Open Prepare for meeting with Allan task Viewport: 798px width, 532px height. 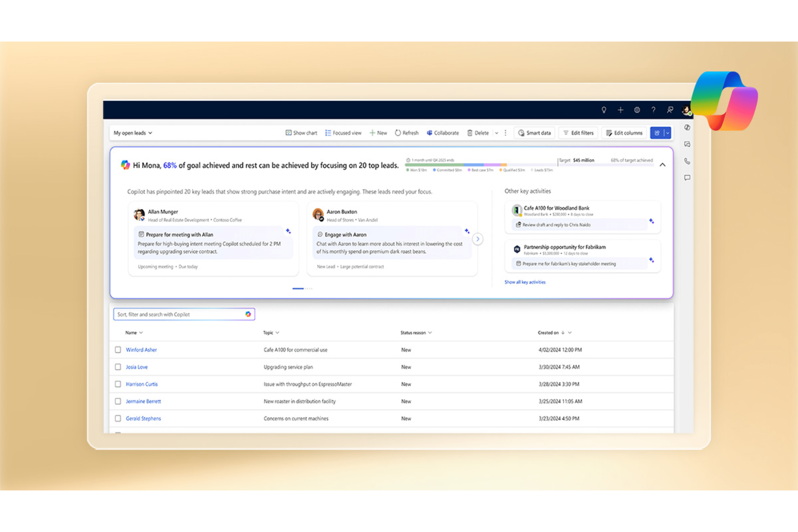tap(213, 243)
